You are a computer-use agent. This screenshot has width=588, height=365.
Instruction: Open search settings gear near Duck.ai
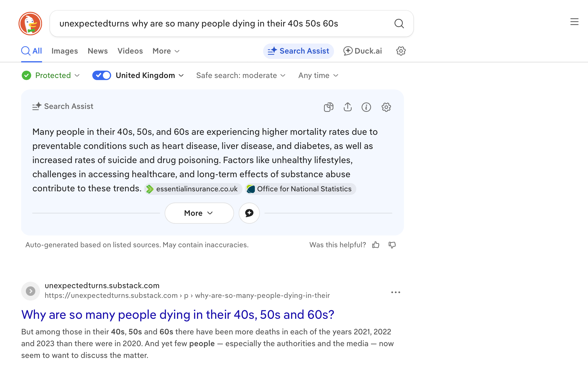click(401, 51)
